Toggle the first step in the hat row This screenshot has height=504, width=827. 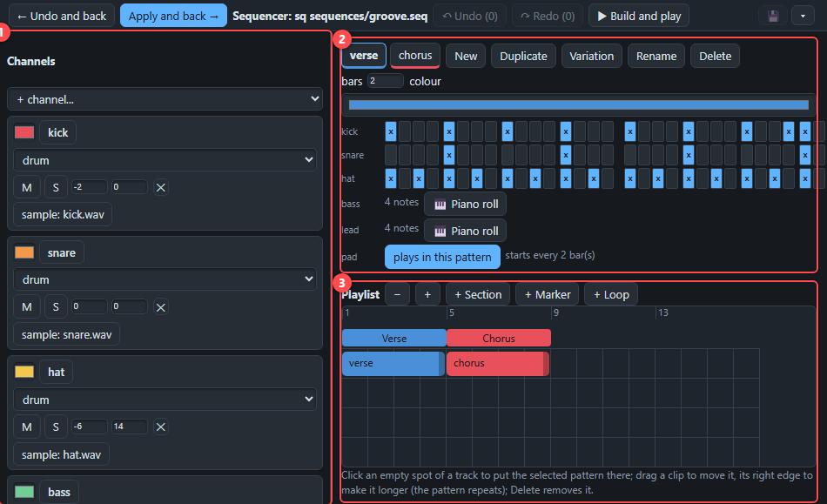coord(391,178)
